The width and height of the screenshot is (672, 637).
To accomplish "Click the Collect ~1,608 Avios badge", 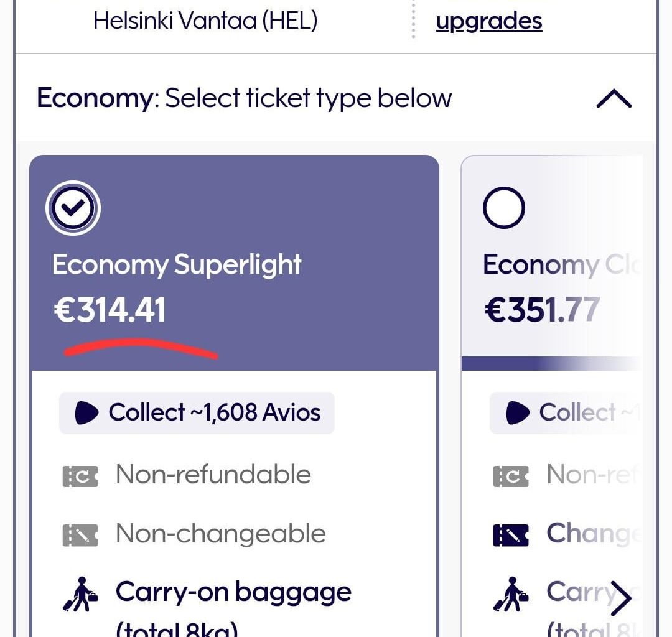I will [x=196, y=412].
